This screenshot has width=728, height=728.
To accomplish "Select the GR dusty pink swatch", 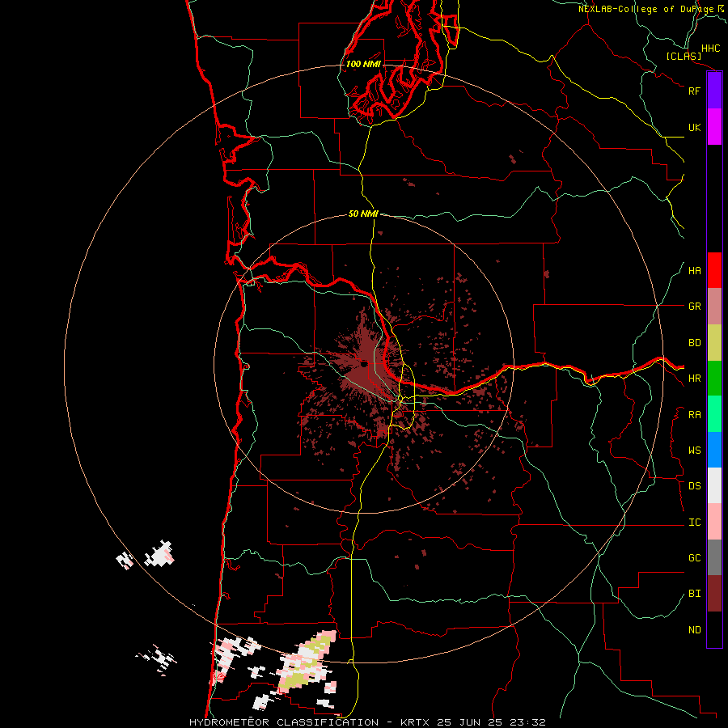I will click(x=714, y=306).
